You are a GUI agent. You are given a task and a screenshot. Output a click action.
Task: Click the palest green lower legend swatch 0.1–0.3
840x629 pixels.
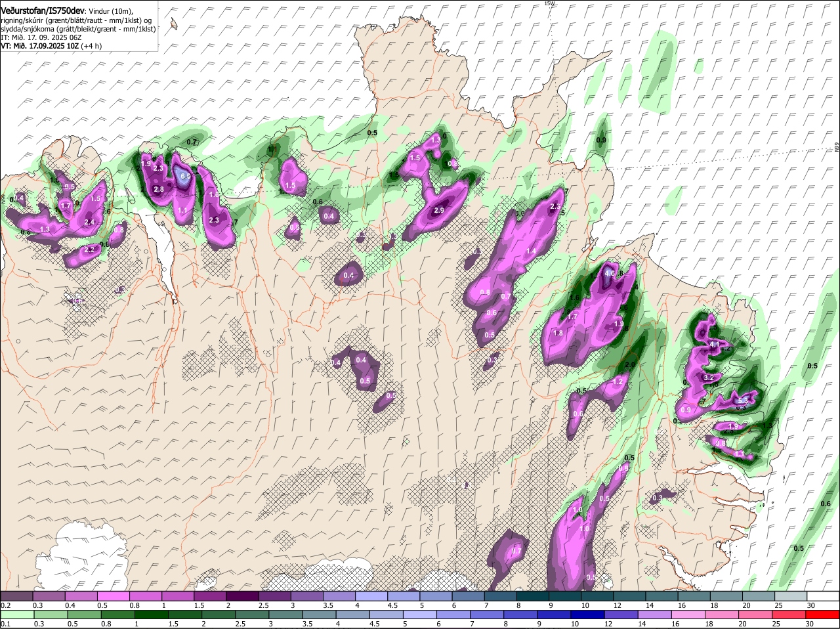point(16,614)
